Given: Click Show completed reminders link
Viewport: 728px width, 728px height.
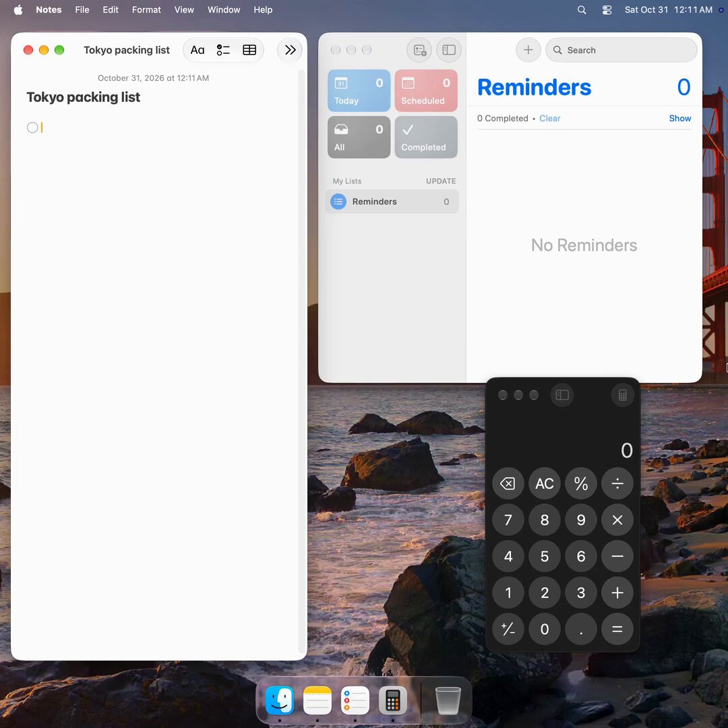Looking at the screenshot, I should point(679,119).
